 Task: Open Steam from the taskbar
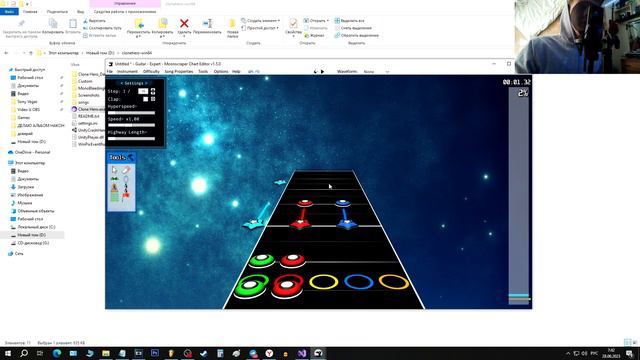click(204, 353)
